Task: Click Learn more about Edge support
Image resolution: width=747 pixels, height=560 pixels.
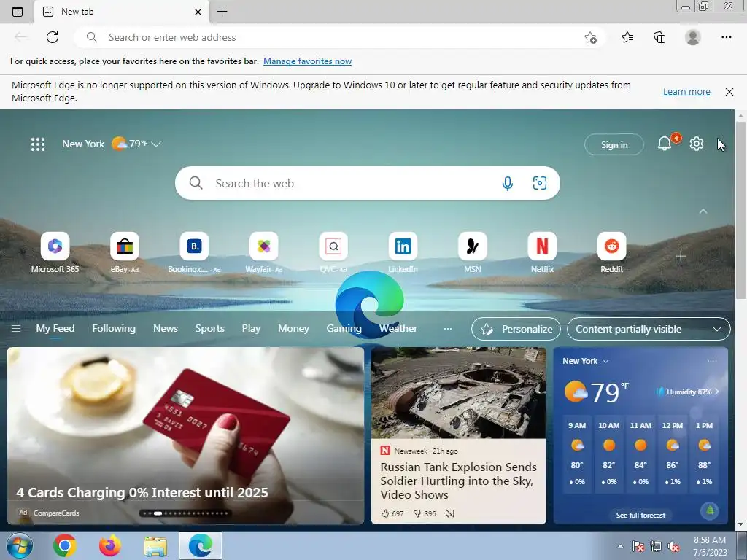Action: tap(686, 91)
